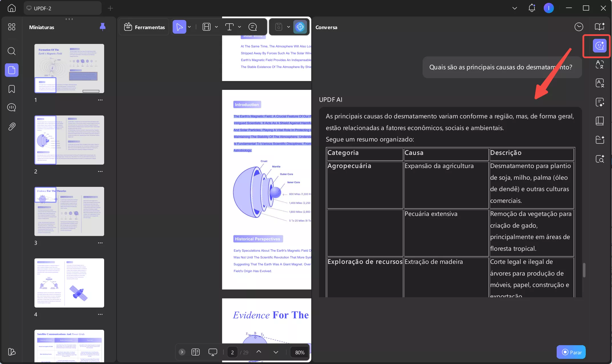This screenshot has height=364, width=612.
Task: Pin the Miniaturas panel
Action: tap(103, 27)
